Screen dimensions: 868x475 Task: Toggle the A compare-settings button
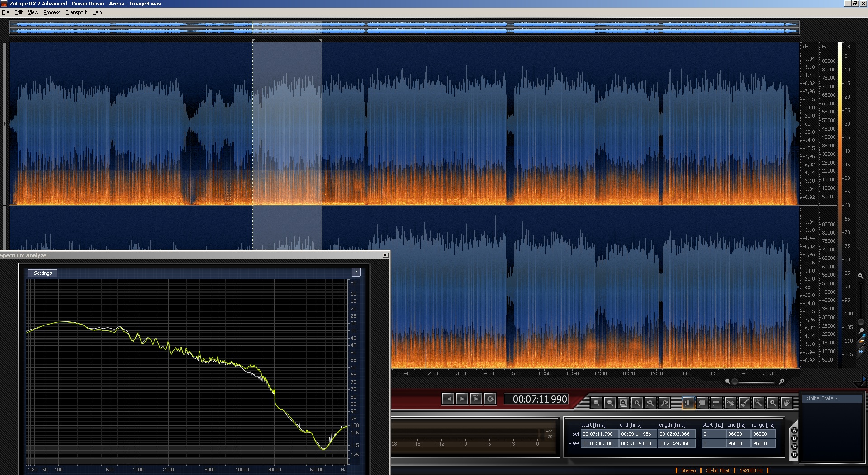coord(794,431)
